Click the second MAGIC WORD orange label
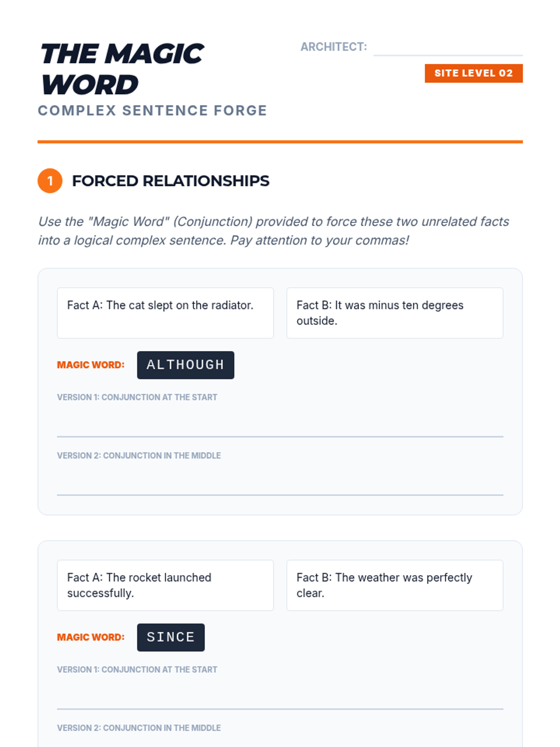 click(x=91, y=637)
